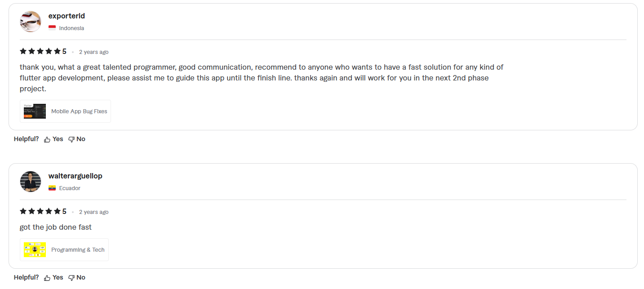This screenshot has width=644, height=289.
Task: Select the Mobile App Bug Fixes link
Action: point(79,111)
